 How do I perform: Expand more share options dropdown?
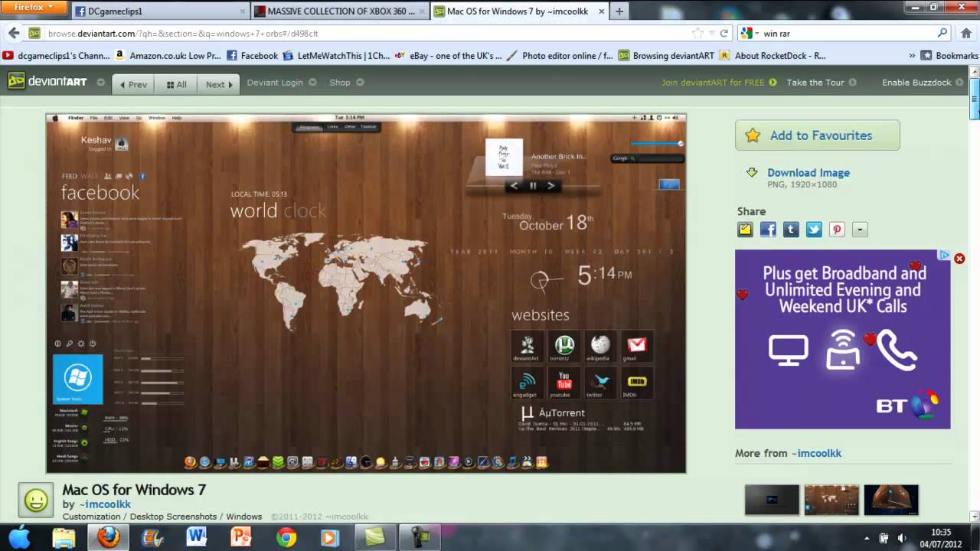(860, 230)
